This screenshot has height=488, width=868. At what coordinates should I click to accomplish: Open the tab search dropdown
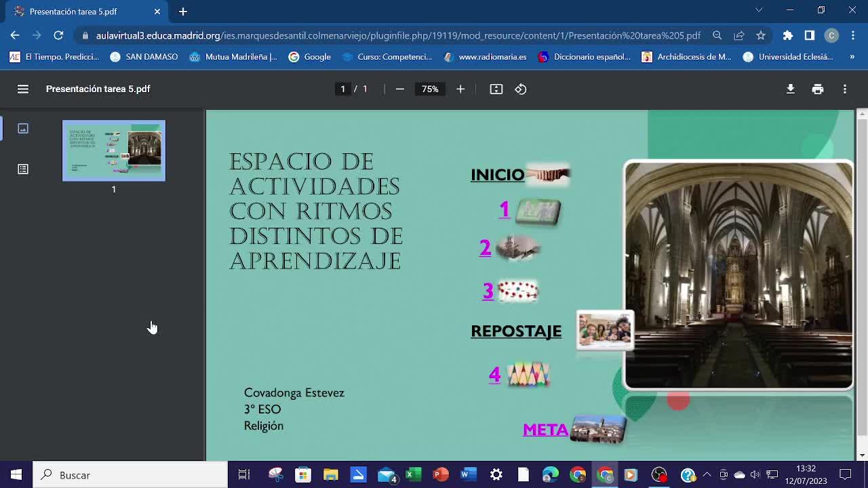pyautogui.click(x=759, y=10)
